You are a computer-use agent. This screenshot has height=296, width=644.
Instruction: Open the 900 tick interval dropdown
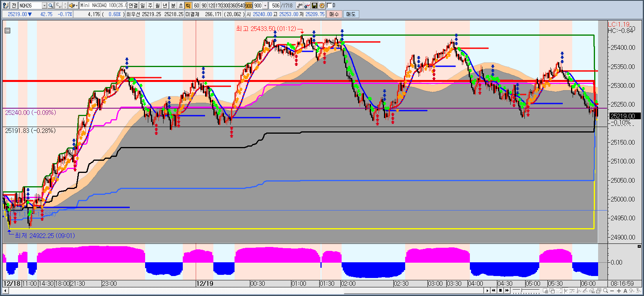click(x=266, y=5)
